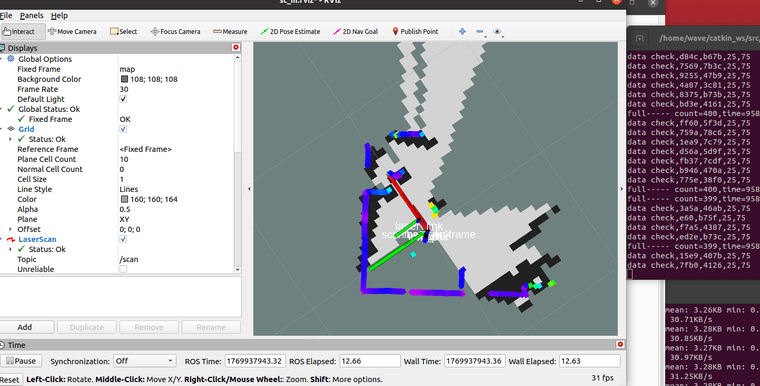Viewport: 760px width, 386px height.
Task: Toggle the Unreliable checkbox
Action: pyautogui.click(x=123, y=269)
